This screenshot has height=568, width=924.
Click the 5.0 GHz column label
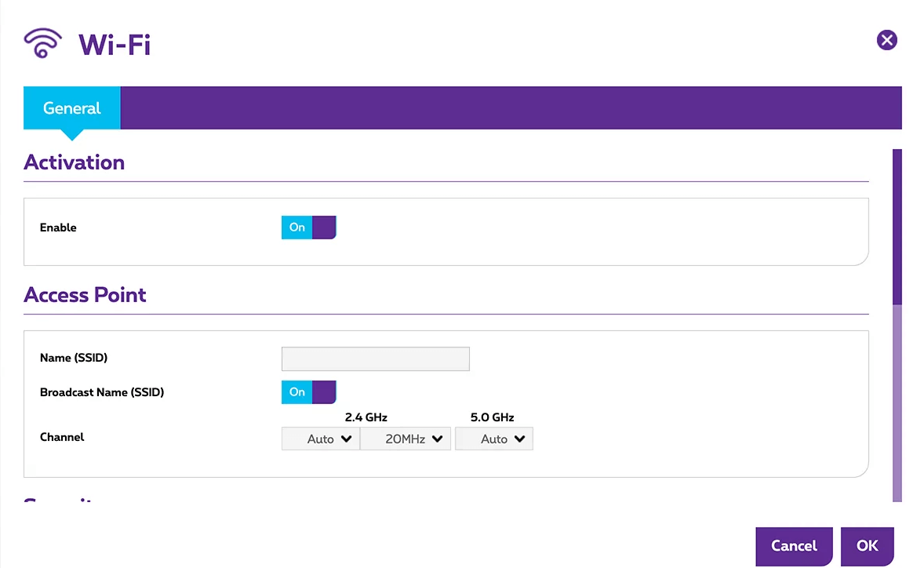493,417
